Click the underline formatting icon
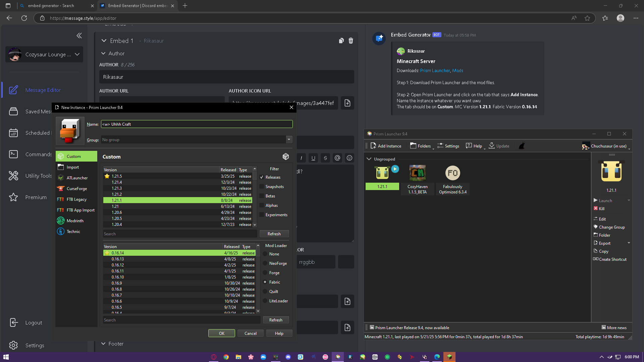Viewport: 644px width, 362px height. [313, 158]
